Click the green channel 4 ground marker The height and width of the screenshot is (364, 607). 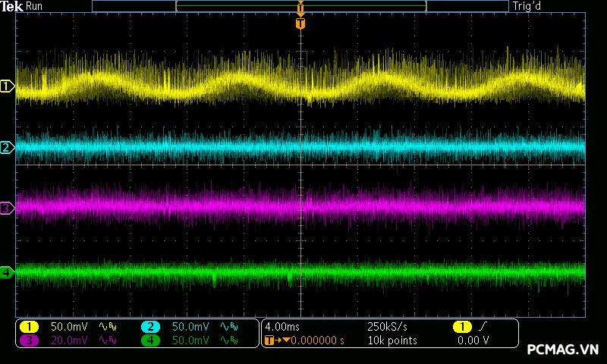[x=7, y=271]
